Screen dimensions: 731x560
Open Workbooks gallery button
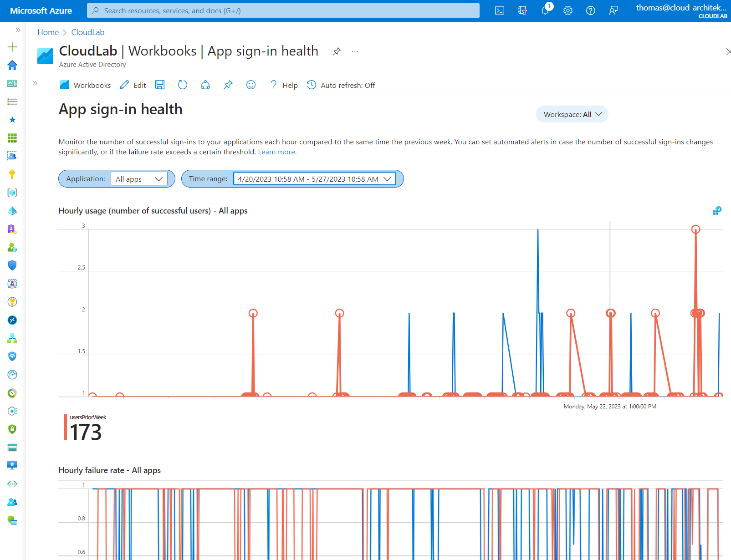pos(85,85)
